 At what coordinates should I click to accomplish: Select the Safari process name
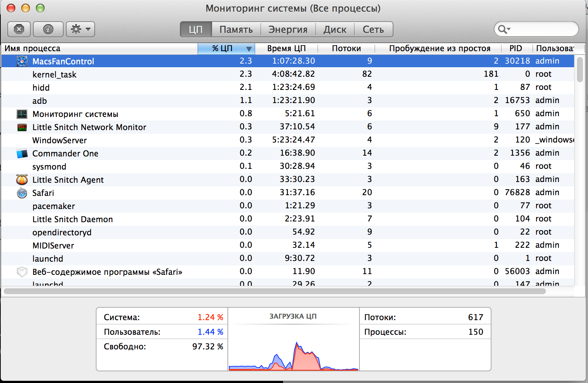[x=43, y=193]
